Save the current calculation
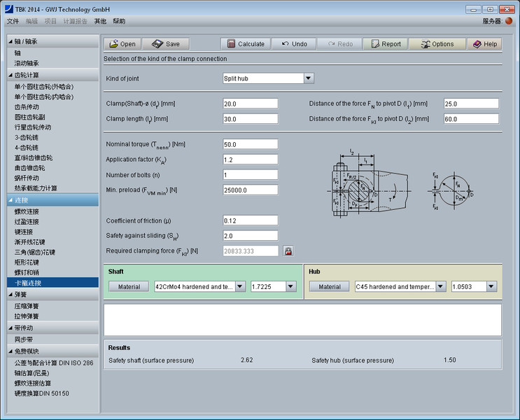The height and width of the screenshot is (420, 520). tap(166, 43)
